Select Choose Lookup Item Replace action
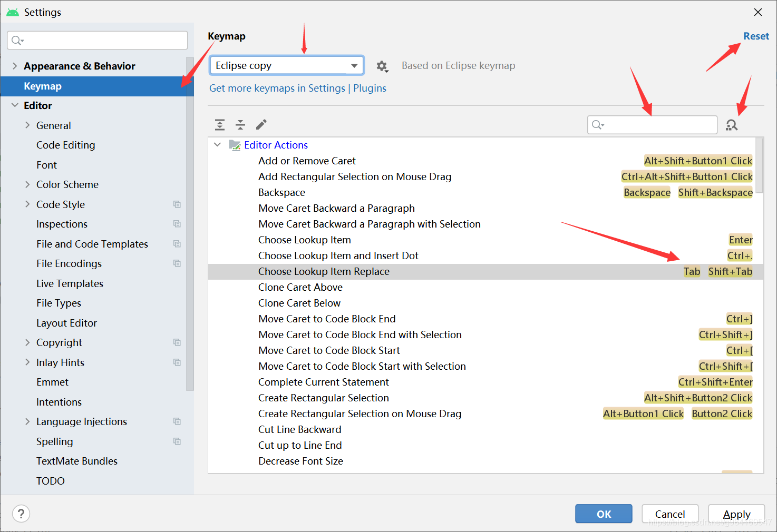The image size is (777, 532). click(x=324, y=271)
